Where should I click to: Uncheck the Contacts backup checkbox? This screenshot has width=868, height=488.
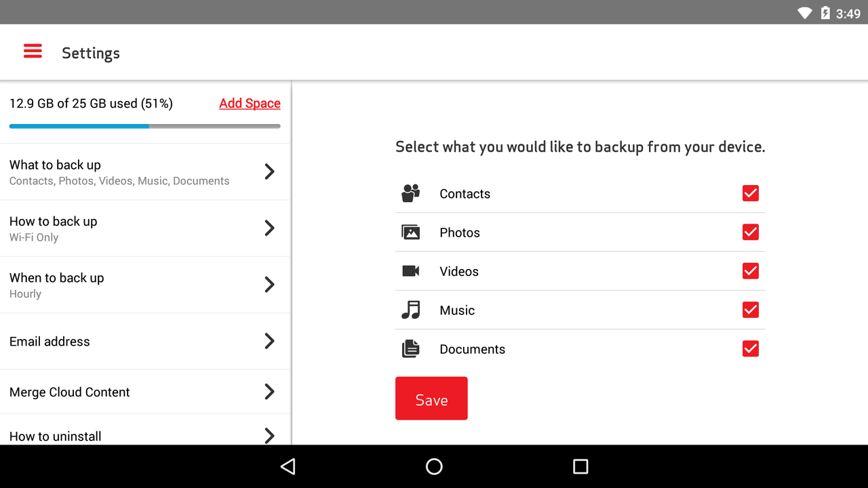click(x=750, y=193)
